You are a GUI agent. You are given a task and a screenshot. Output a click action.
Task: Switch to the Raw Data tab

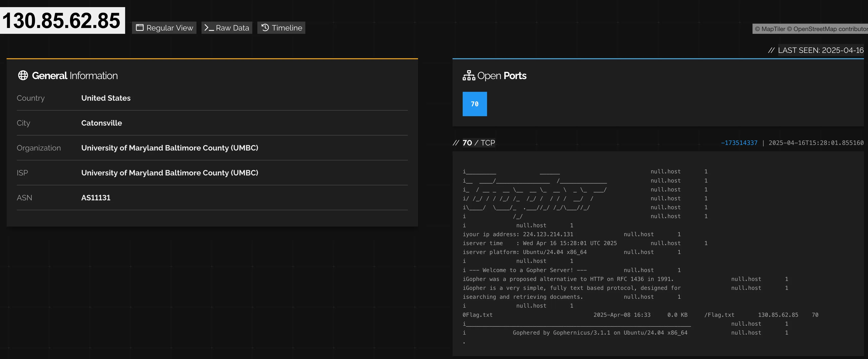click(x=227, y=28)
